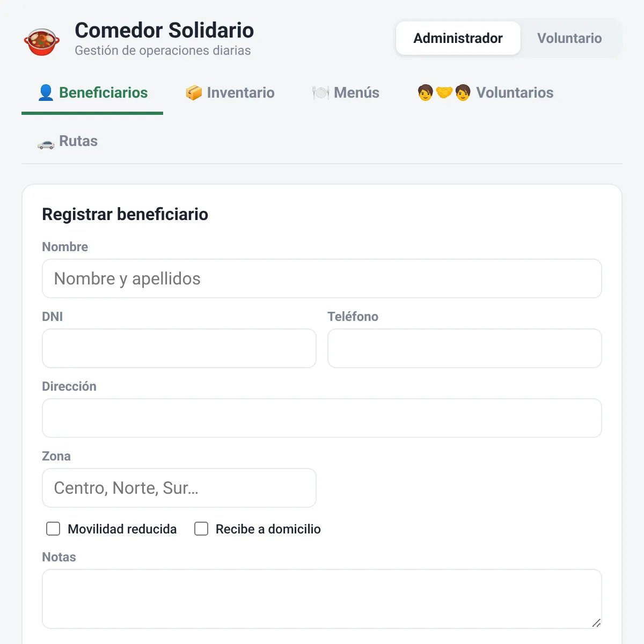Click the Rutas car icon
The width and height of the screenshot is (644, 644).
pyautogui.click(x=46, y=142)
